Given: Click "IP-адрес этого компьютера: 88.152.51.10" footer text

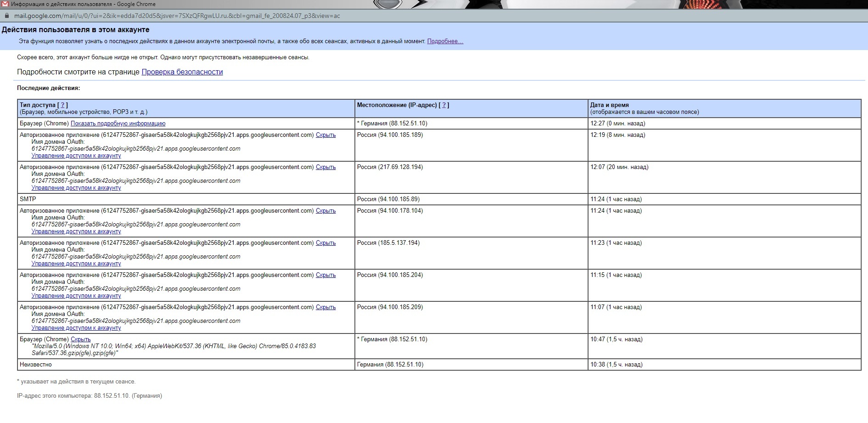Looking at the screenshot, I should coord(90,396).
